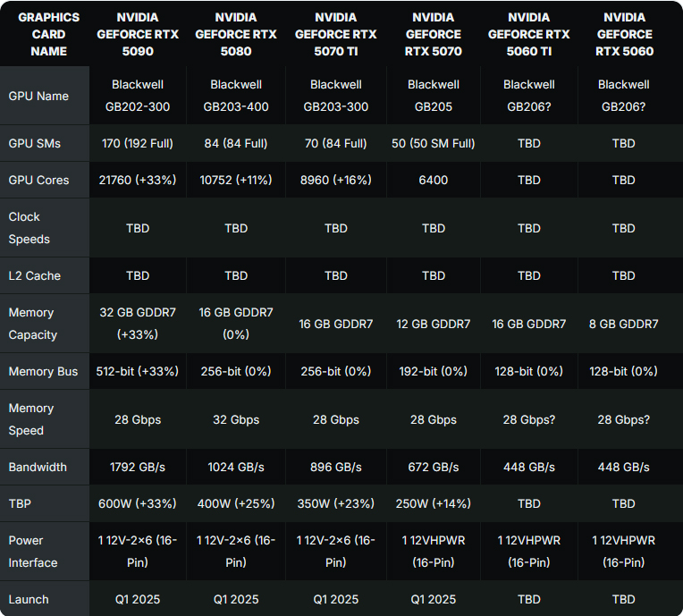Select the GeForce RTX 5060 Ti header
This screenshot has width=683, height=616.
528,34
